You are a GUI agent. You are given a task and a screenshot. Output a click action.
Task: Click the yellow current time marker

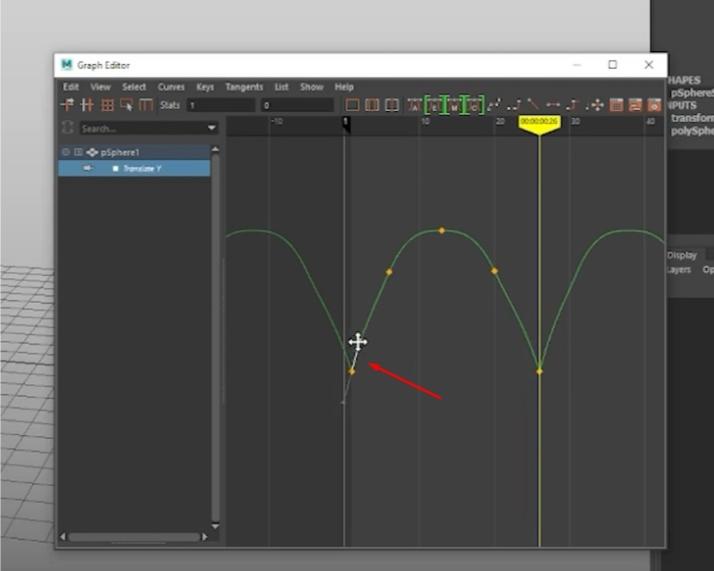(539, 124)
